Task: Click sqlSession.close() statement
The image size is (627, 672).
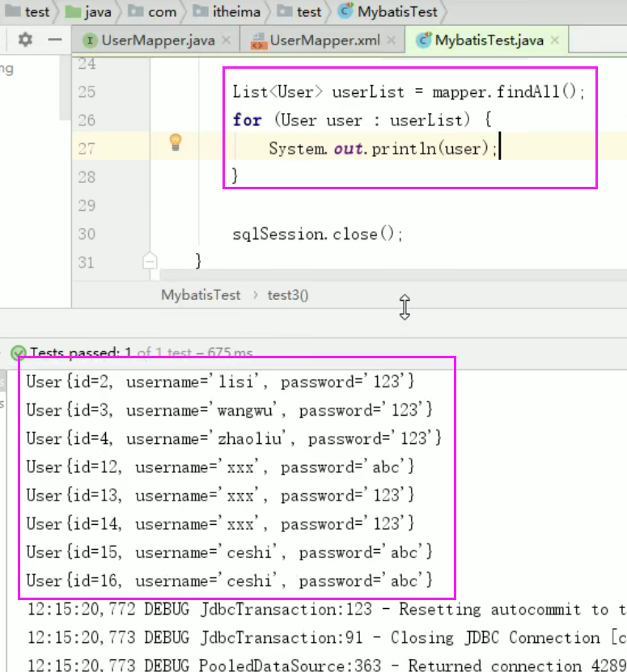Action: tap(317, 235)
